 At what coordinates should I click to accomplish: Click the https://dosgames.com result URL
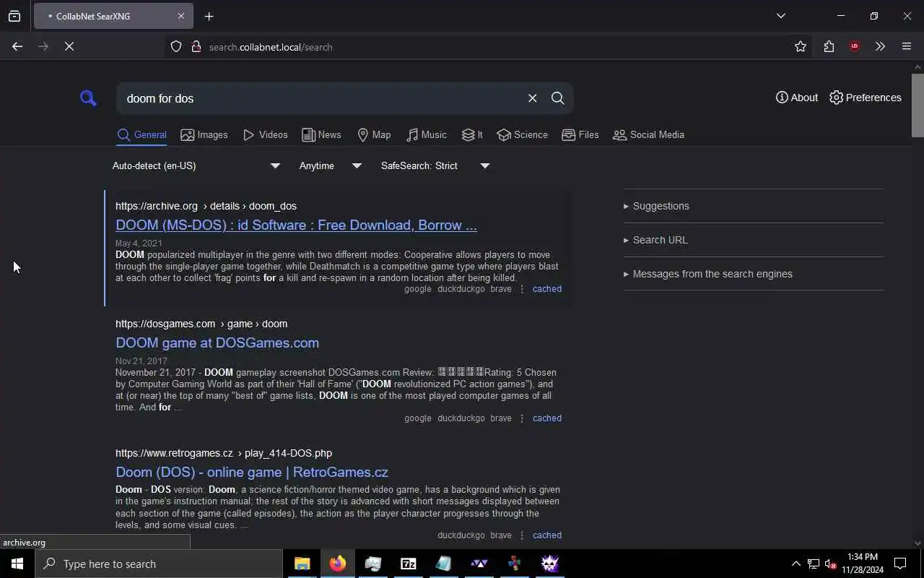(201, 324)
